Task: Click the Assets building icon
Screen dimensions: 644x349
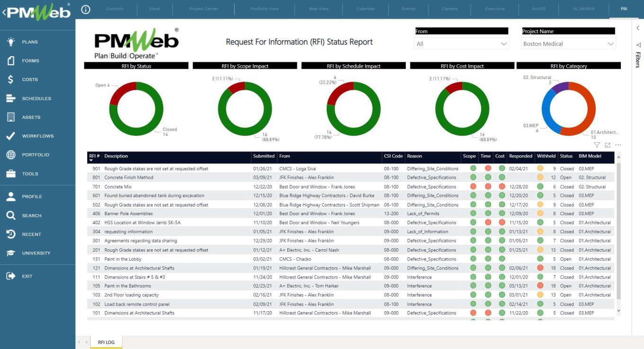Action: [x=10, y=117]
